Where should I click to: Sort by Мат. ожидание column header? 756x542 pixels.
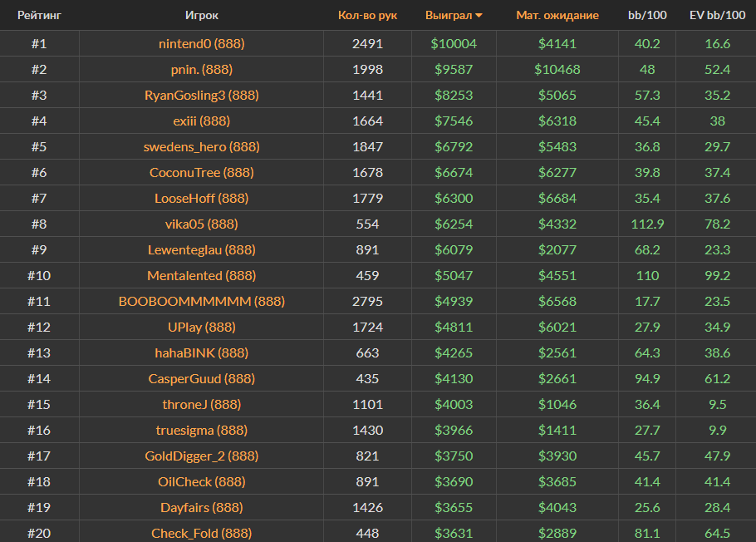[x=557, y=15]
